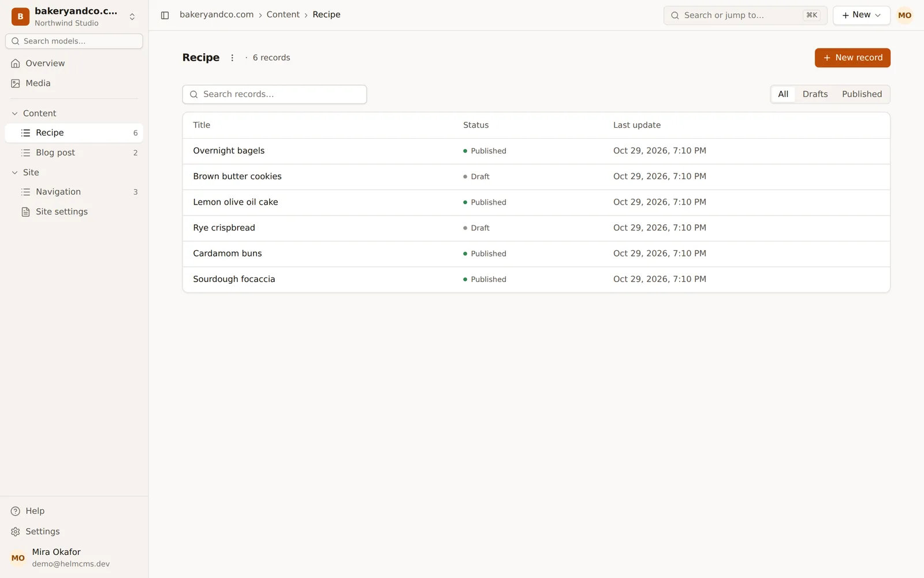Switch to the All filter tab
The image size is (924, 578).
(783, 94)
